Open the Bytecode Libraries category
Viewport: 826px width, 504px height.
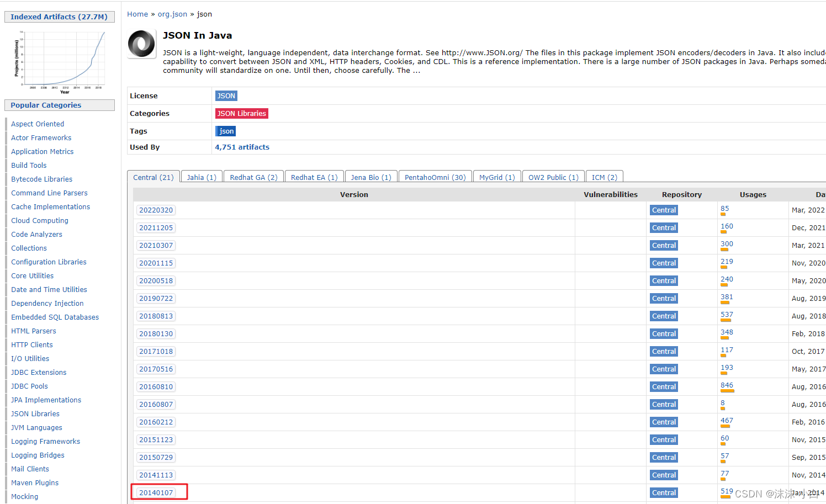pyautogui.click(x=42, y=179)
